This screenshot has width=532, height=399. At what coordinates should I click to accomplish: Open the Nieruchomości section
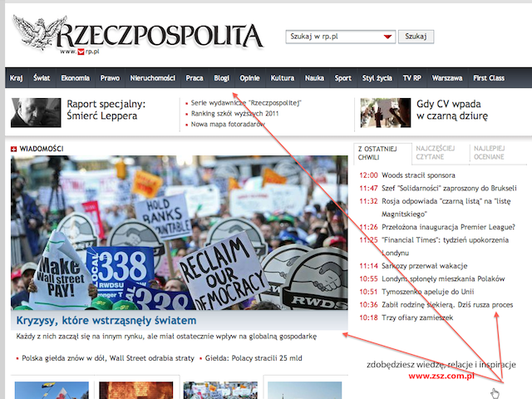(153, 78)
